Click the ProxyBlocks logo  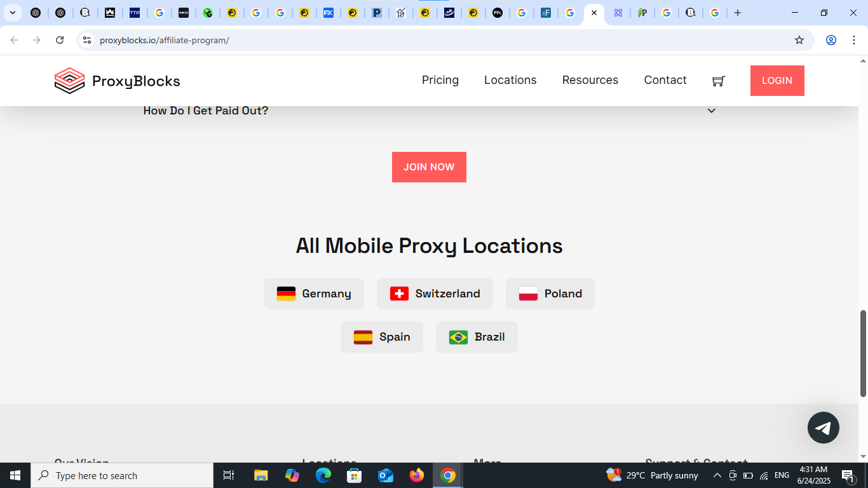pos(118,81)
